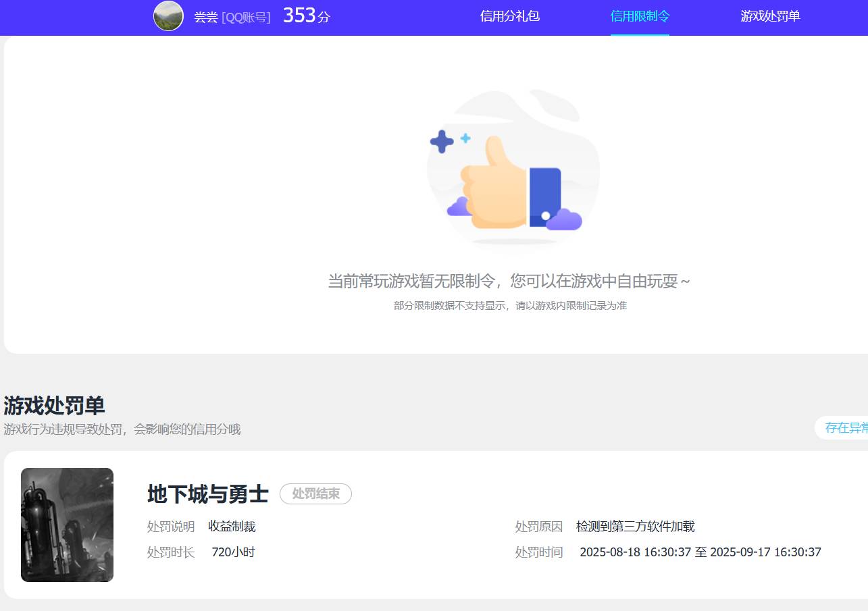Click the 地下城与勇士 game cover image

pyautogui.click(x=67, y=525)
